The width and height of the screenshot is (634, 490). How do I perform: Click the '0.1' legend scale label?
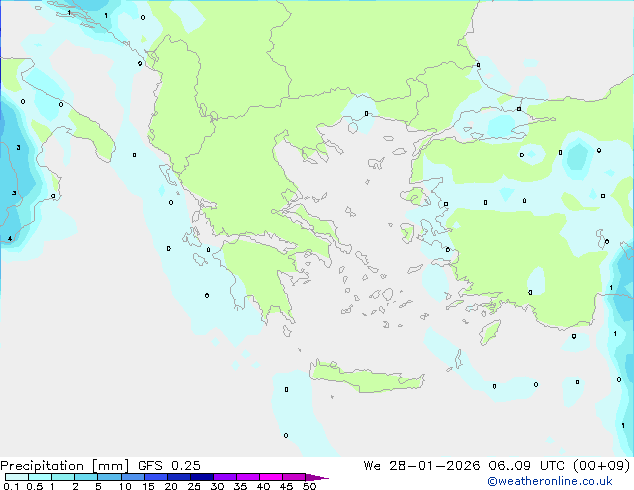[x=11, y=486]
